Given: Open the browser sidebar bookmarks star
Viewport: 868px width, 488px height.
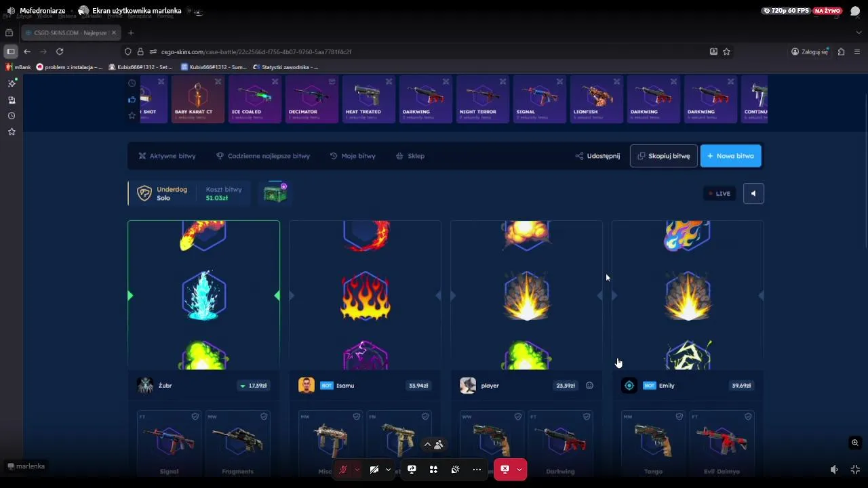Looking at the screenshot, I should 12,131.
